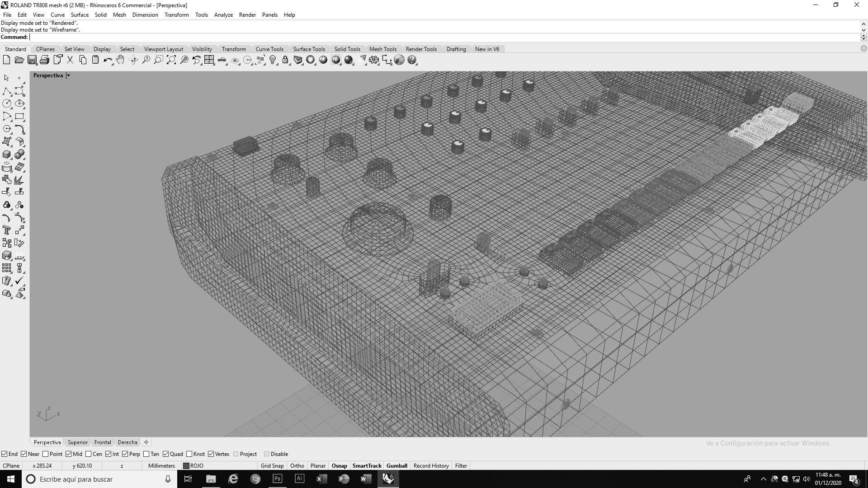The height and width of the screenshot is (488, 868).
Task: Add a new viewport tab with the plus button
Action: pos(146,442)
